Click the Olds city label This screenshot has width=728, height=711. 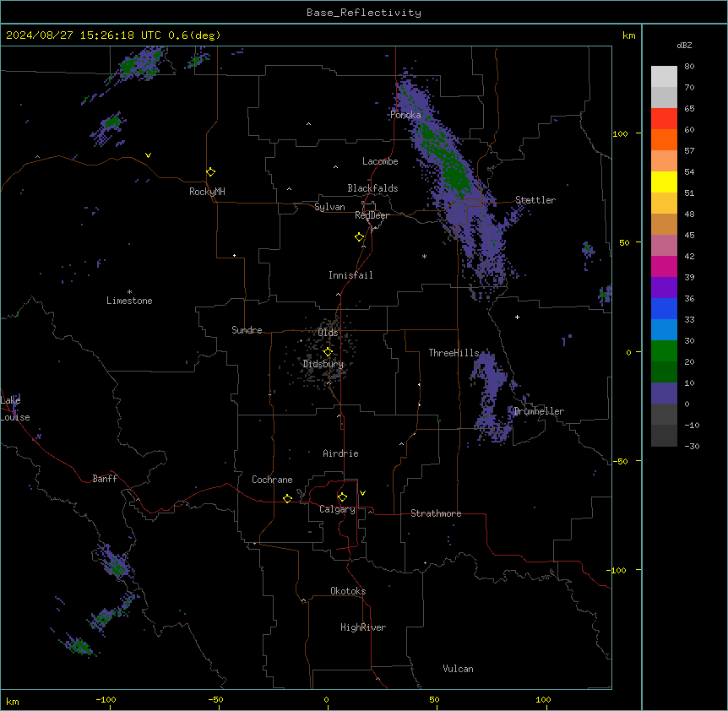click(x=328, y=333)
